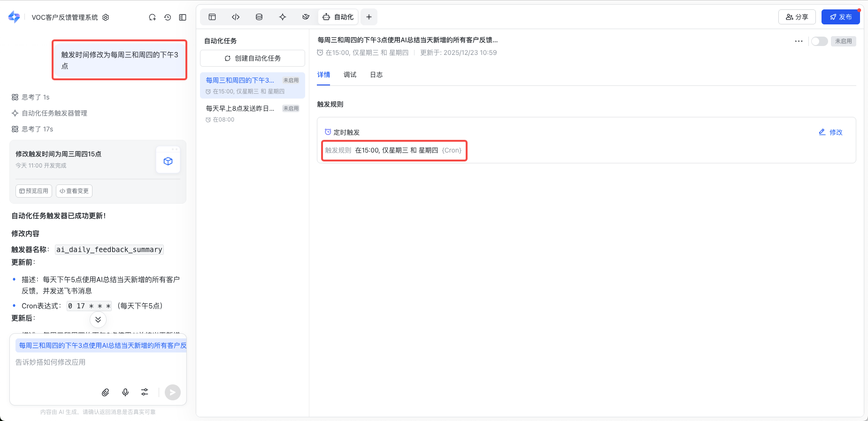Click 修改 to edit trigger rule
868x421 pixels.
tap(830, 132)
